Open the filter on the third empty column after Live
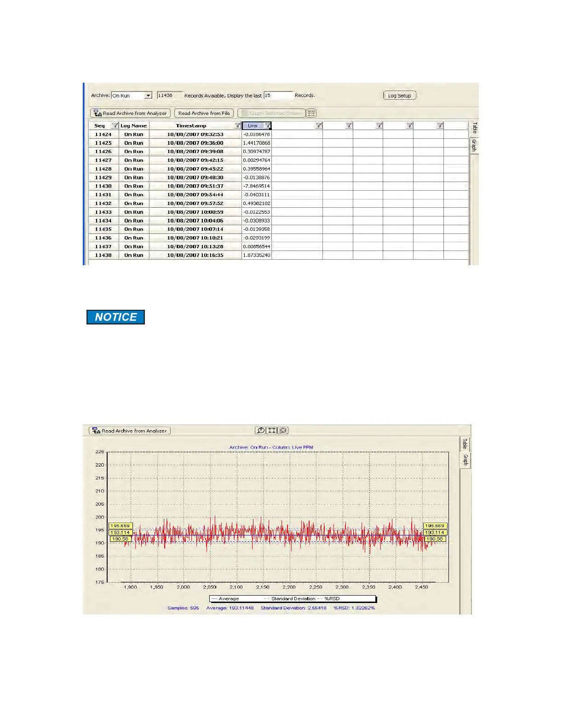The width and height of the screenshot is (563, 728). point(379,125)
